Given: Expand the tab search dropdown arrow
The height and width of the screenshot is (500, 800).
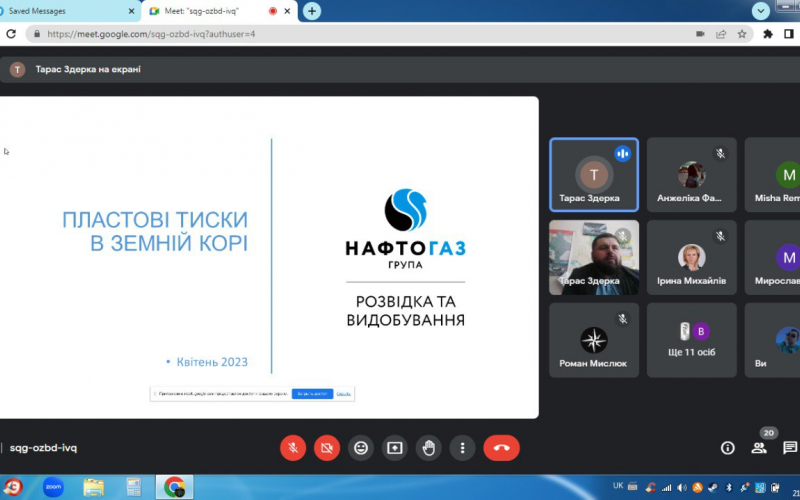Looking at the screenshot, I should (x=761, y=11).
